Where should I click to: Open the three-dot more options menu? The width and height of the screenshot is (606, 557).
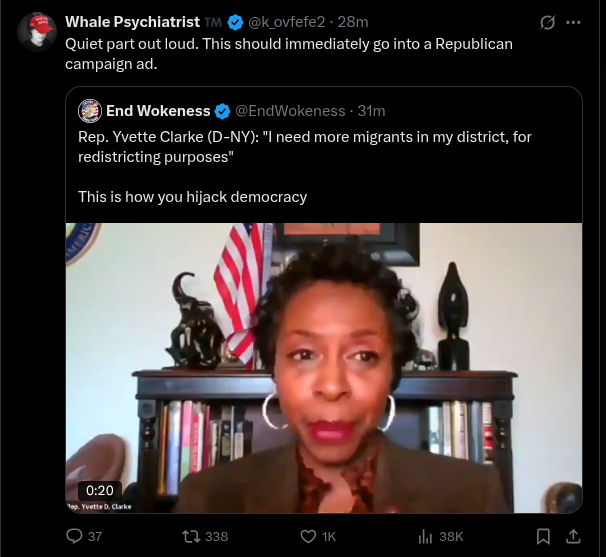573,22
